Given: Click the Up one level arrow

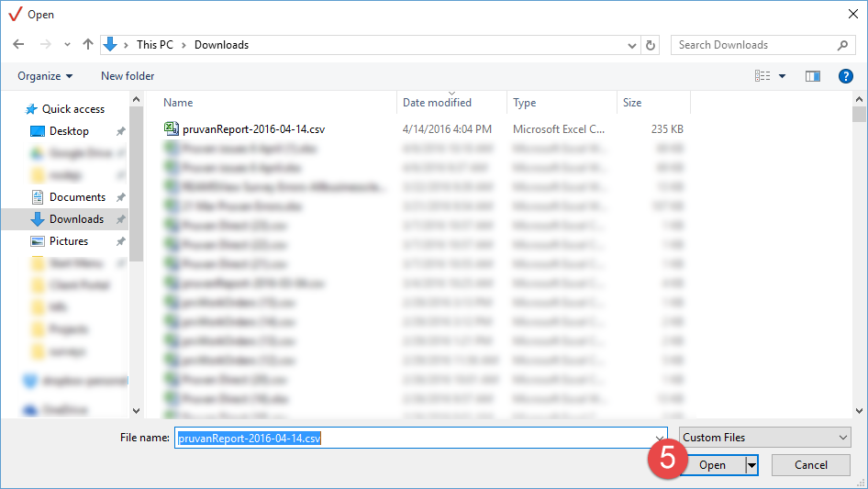Looking at the screenshot, I should click(88, 45).
